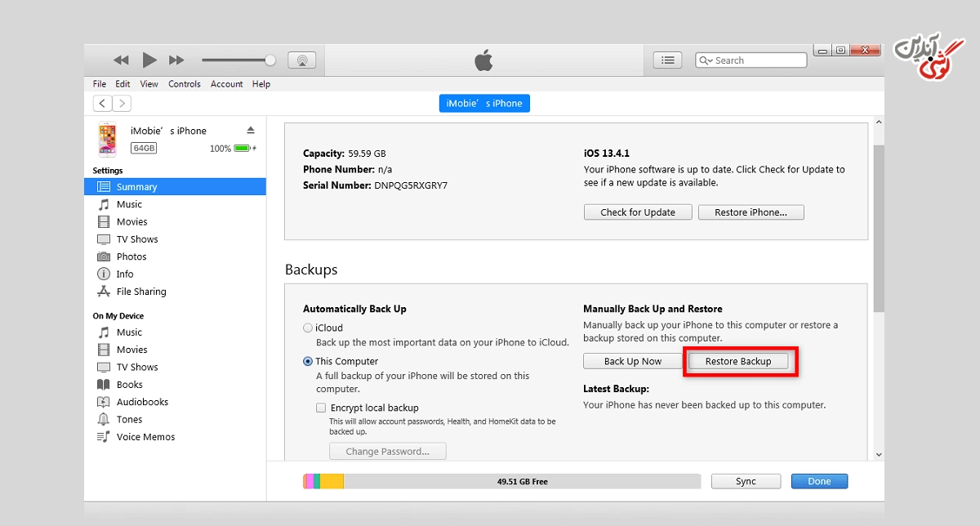Viewport: 980px width, 526px height.
Task: Open the AirPlay output icon
Action: click(x=302, y=60)
